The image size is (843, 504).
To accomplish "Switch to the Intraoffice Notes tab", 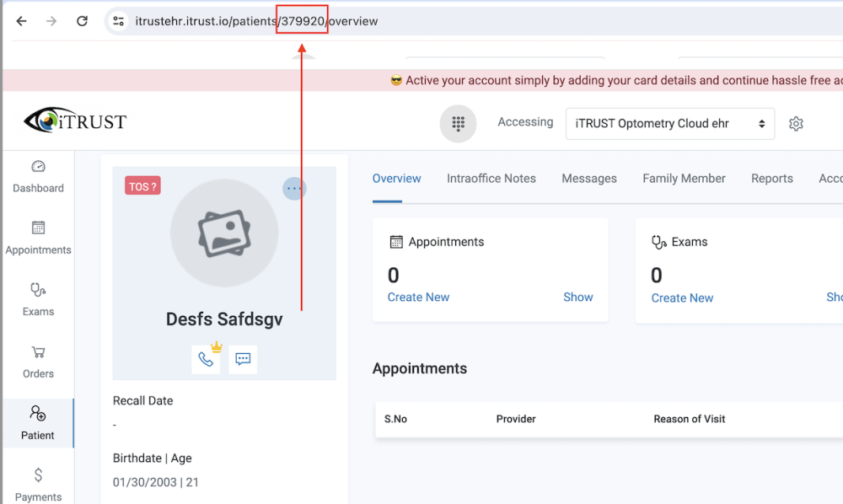I will click(491, 179).
